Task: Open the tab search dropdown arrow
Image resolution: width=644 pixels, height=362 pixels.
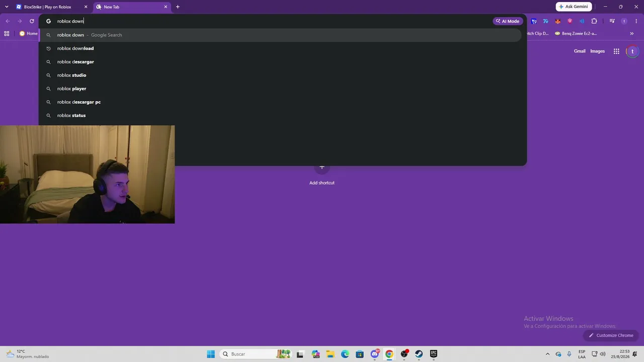Action: pos(7,7)
